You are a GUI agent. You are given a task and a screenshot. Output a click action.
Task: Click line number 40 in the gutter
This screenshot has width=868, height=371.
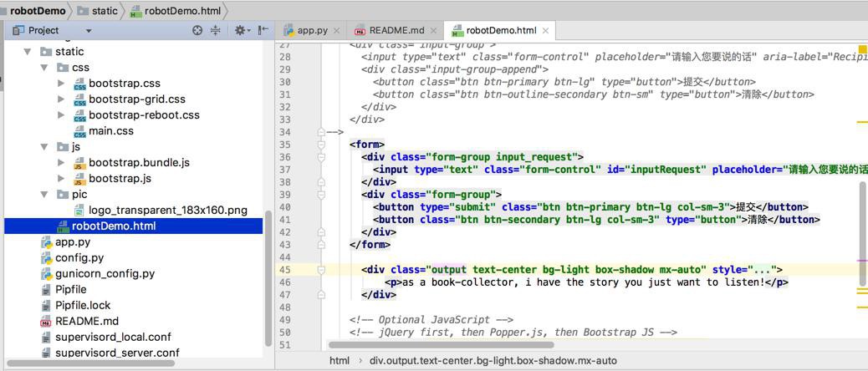pyautogui.click(x=284, y=207)
